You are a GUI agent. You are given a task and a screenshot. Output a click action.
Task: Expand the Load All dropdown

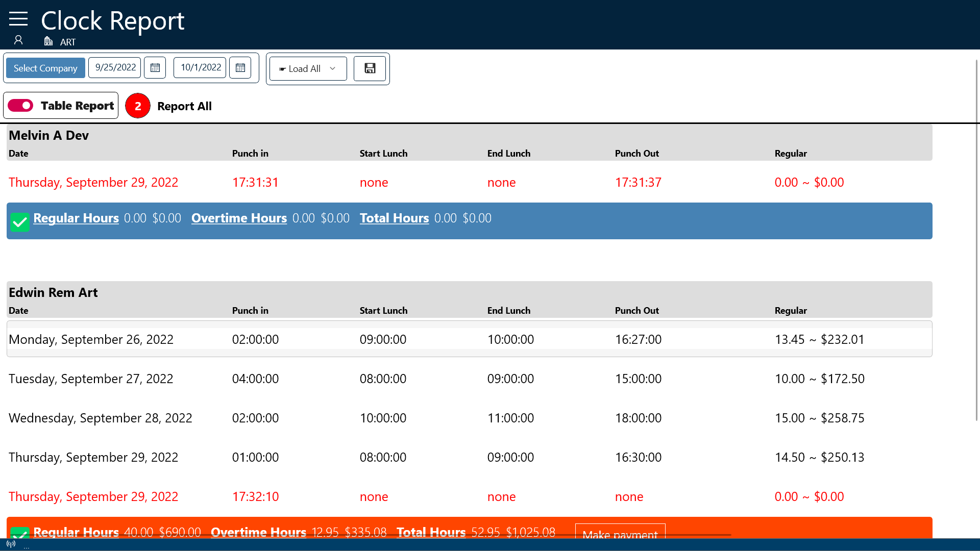pyautogui.click(x=304, y=68)
